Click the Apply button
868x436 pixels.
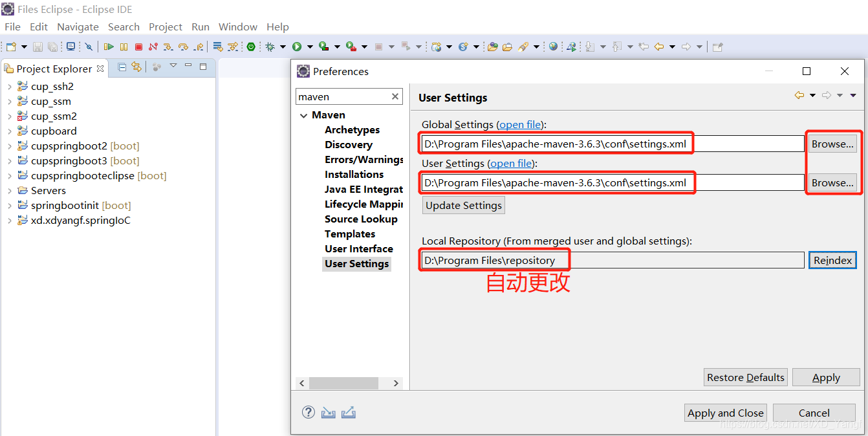pos(826,377)
